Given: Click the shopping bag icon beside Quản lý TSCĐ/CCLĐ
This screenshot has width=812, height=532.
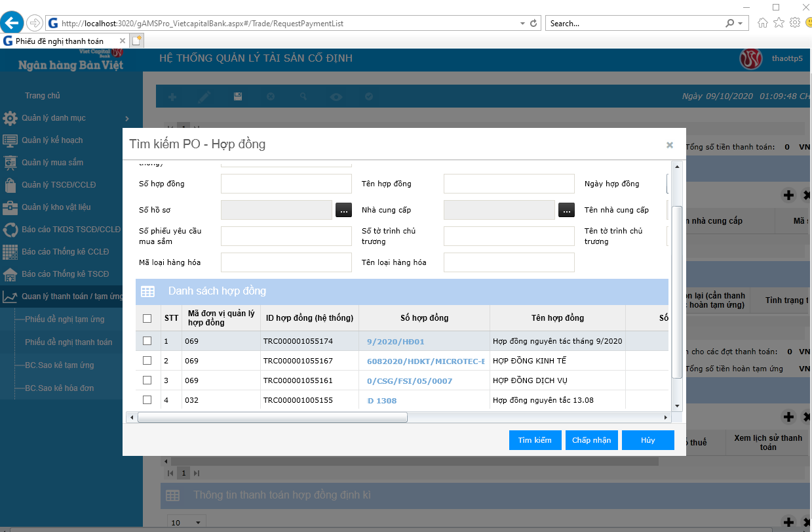Looking at the screenshot, I should pos(10,185).
